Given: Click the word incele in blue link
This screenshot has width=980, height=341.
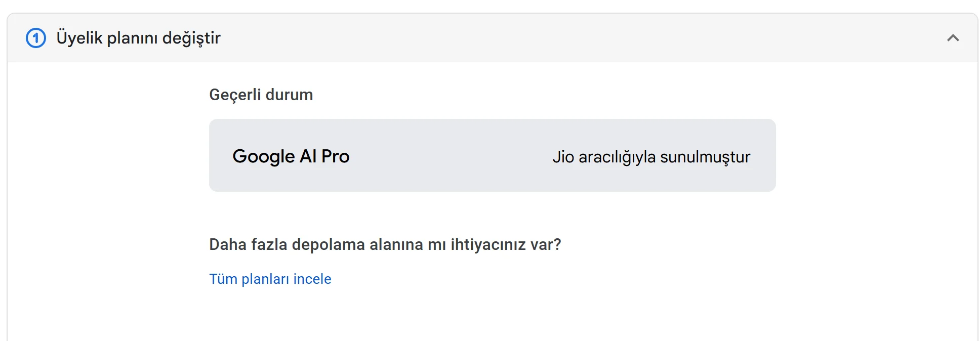Looking at the screenshot, I should (312, 279).
